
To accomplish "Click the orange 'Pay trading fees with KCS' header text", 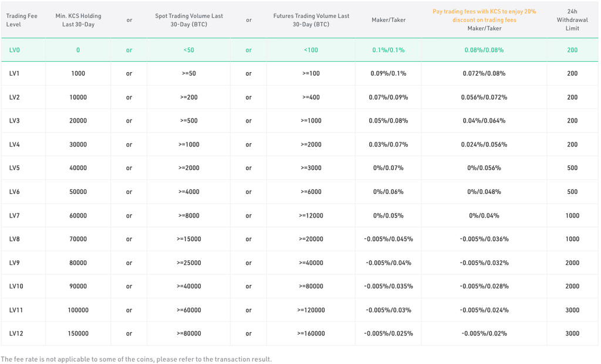I will [484, 16].
